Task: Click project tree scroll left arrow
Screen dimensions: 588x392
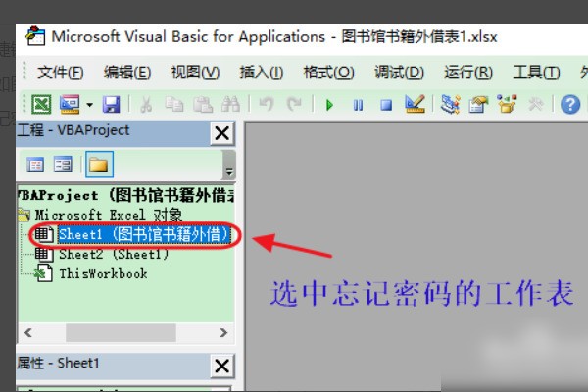Action: (x=28, y=333)
